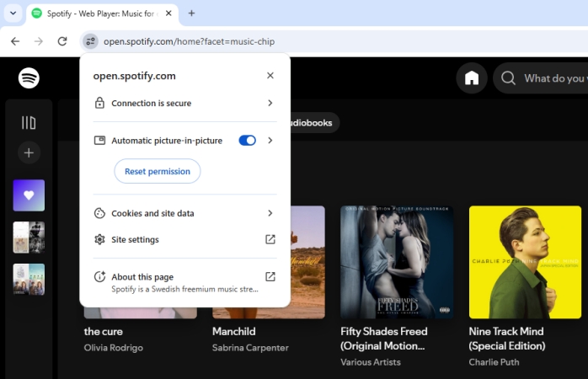This screenshot has width=588, height=379.
Task: Click the cure title link
Action: pyautogui.click(x=103, y=331)
